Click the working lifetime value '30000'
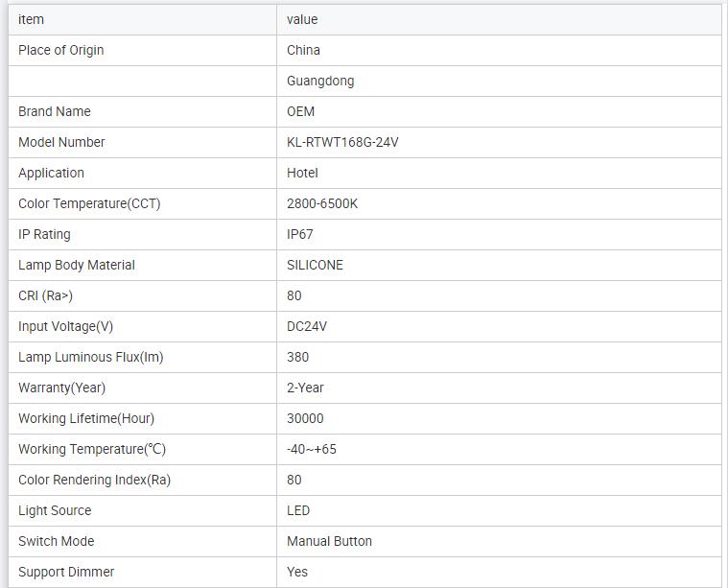This screenshot has height=588, width=728. (305, 418)
